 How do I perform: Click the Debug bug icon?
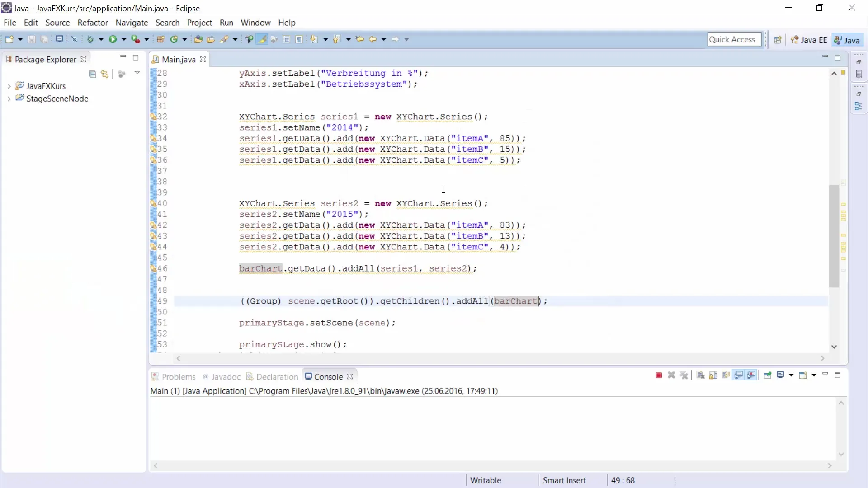(x=90, y=39)
